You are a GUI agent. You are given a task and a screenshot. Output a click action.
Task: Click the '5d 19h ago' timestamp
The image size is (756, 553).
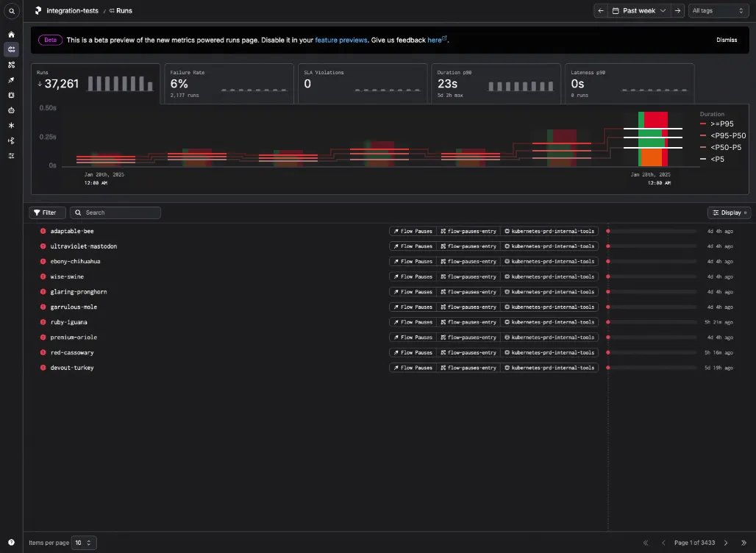(x=719, y=368)
